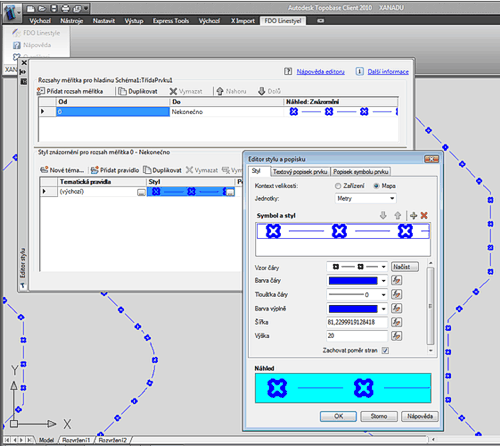Click Vymazat in thematic rules toolbar
The height and width of the screenshot is (446, 500).
(202, 170)
